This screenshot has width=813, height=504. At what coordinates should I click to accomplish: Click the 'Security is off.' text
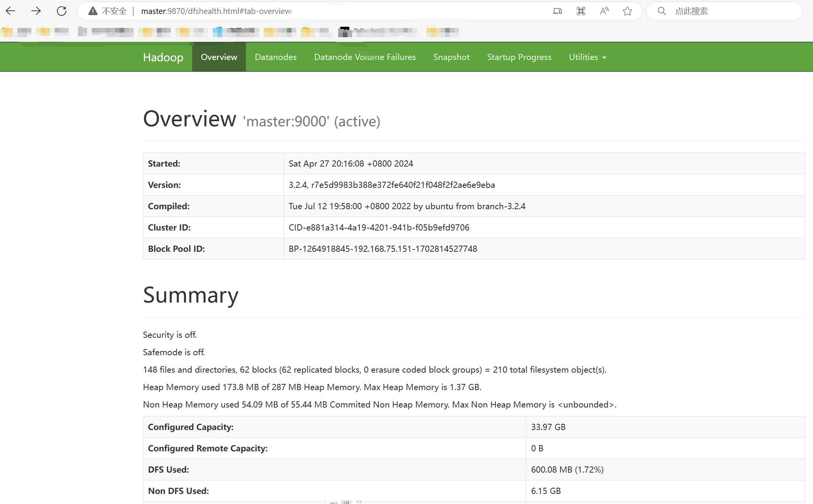(x=170, y=335)
